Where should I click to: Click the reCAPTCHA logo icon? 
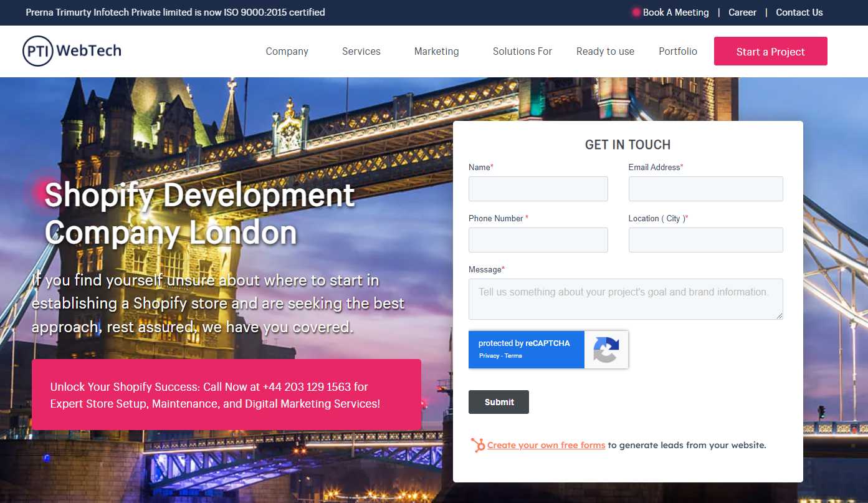pyautogui.click(x=606, y=350)
